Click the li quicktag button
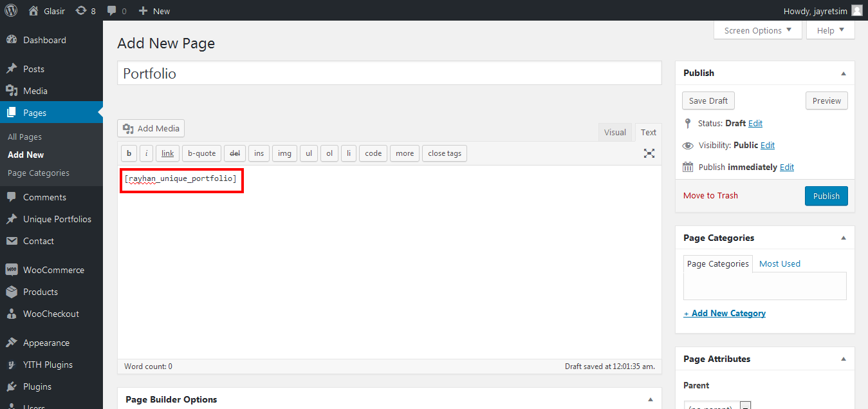The height and width of the screenshot is (409, 868). click(x=348, y=153)
